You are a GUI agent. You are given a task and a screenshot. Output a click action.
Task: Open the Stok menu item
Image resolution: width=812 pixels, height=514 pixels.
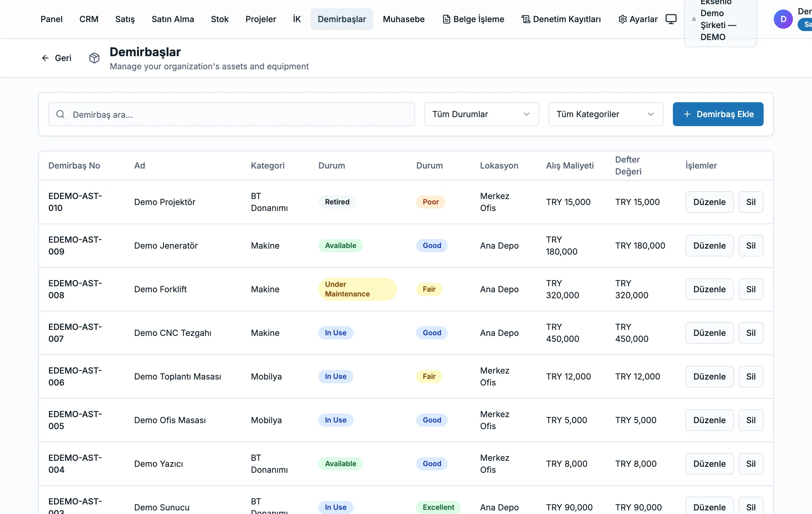[219, 19]
